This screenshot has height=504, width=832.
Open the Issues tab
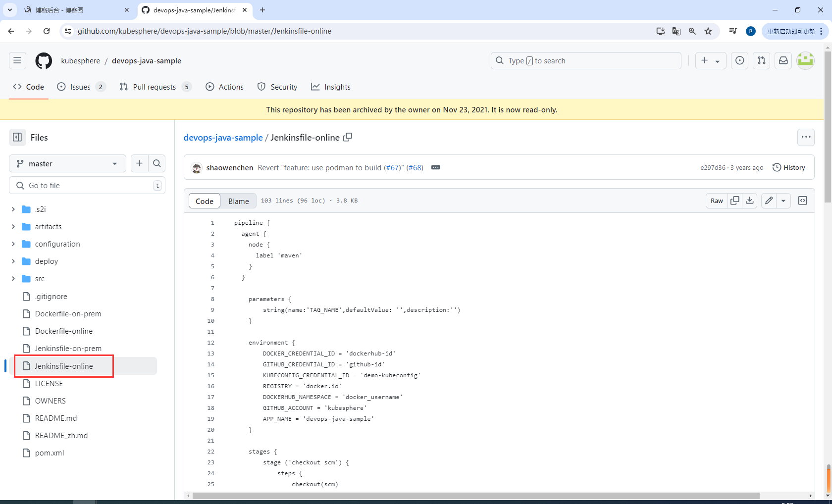click(82, 87)
